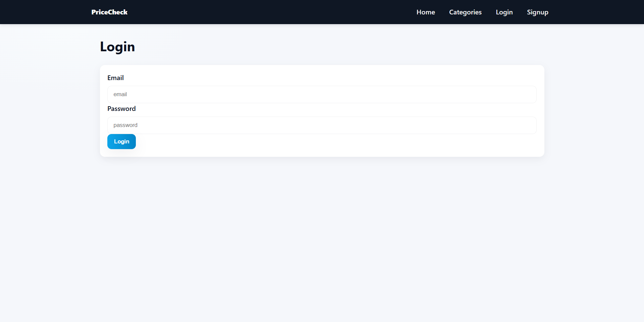Viewport: 644px width, 322px height.
Task: Click the Login page heading
Action: (x=117, y=47)
